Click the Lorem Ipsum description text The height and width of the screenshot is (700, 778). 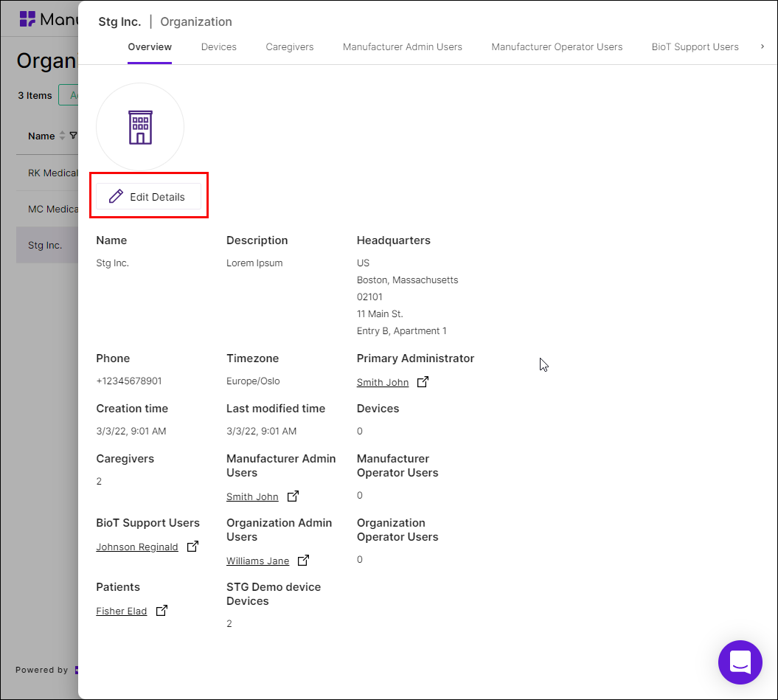pos(254,263)
